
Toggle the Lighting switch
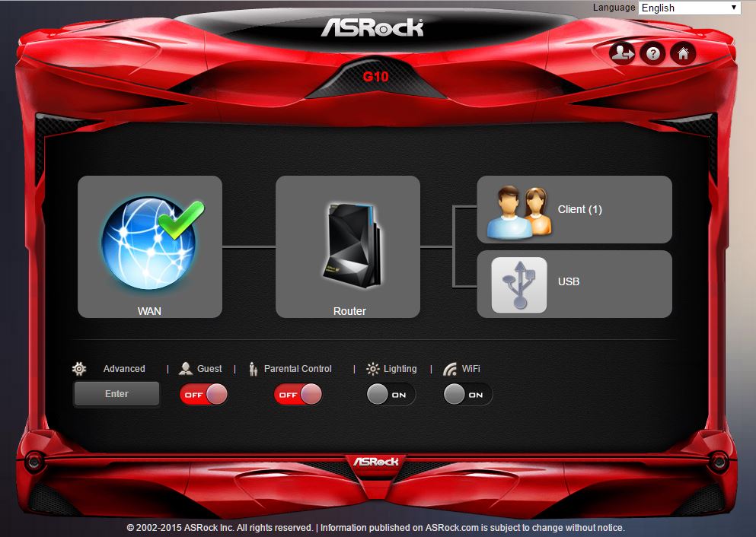click(x=391, y=395)
